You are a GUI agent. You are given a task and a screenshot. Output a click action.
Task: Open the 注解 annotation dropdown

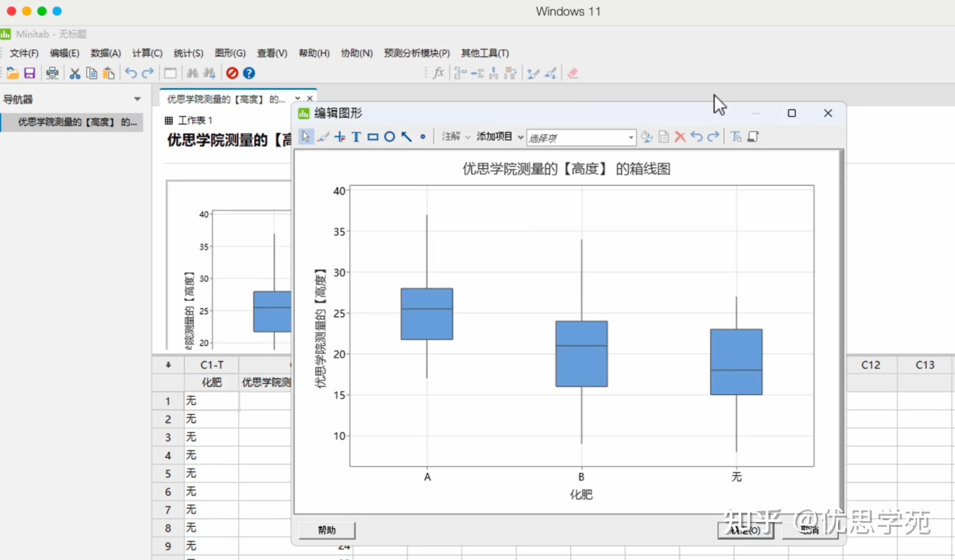click(455, 137)
